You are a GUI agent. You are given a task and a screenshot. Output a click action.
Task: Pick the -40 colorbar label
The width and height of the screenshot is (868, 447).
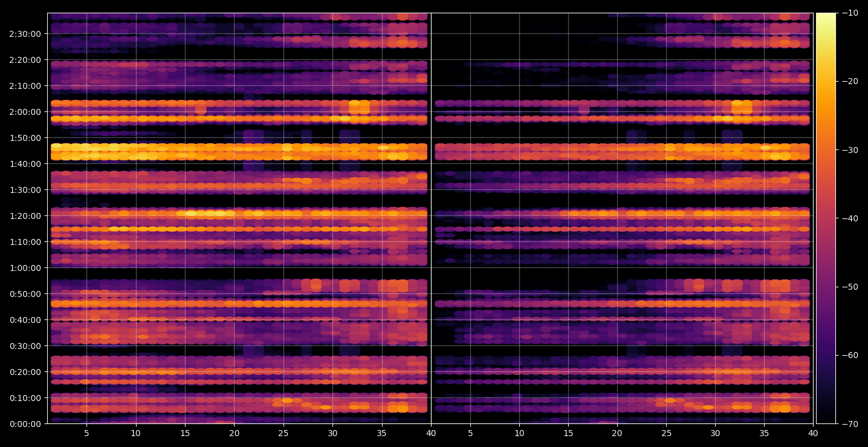click(849, 218)
